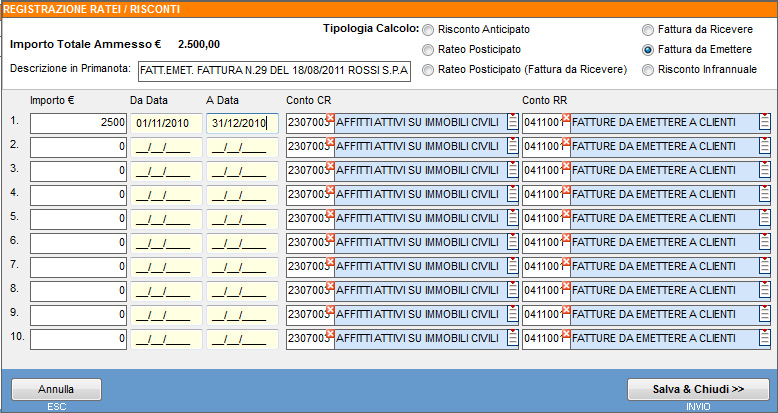Click the Importo field in row 10

coord(78,339)
